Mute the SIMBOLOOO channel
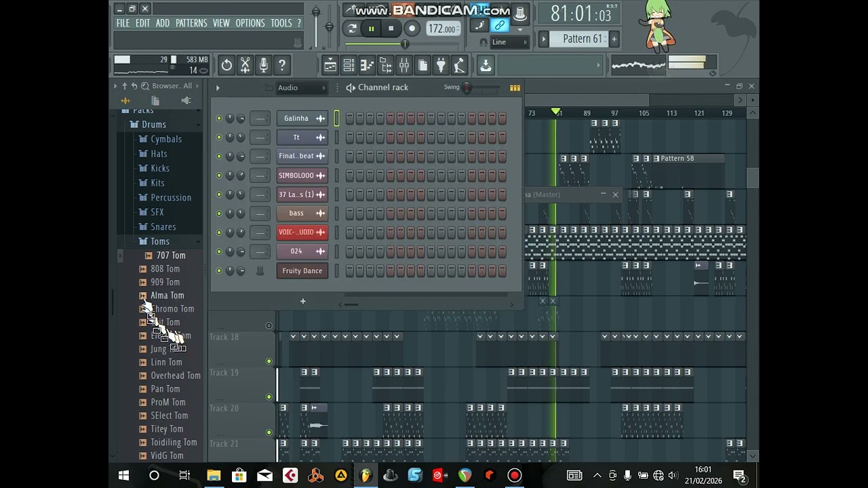The width and height of the screenshot is (868, 488). click(x=218, y=176)
